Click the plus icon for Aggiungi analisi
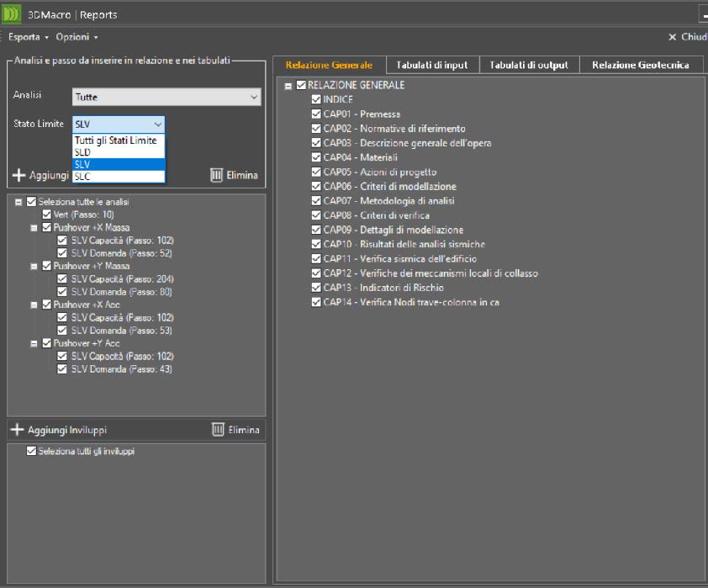 click(19, 176)
